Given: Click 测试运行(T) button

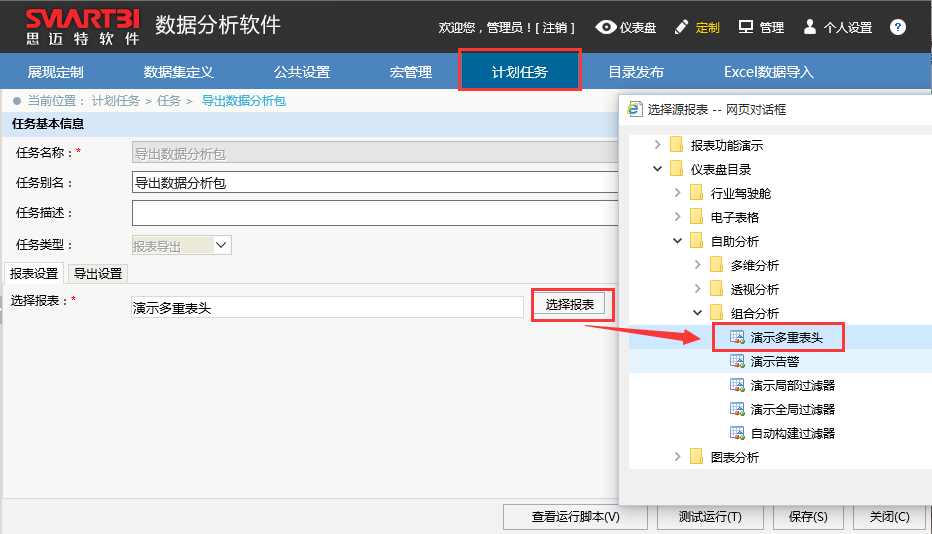Looking at the screenshot, I should tap(710, 517).
